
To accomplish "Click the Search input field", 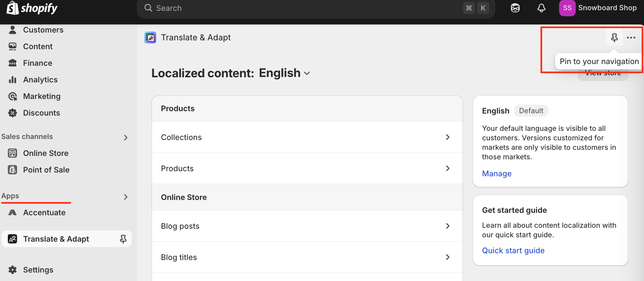I will 316,8.
